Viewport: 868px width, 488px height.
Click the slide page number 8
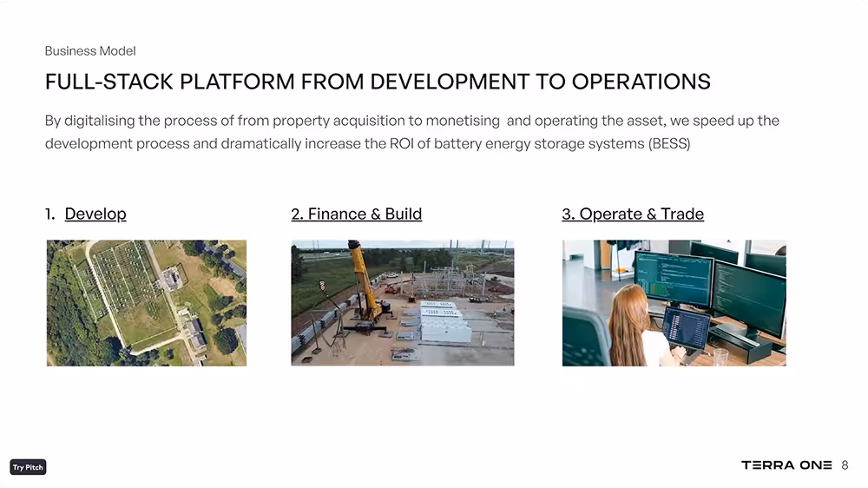coord(845,465)
